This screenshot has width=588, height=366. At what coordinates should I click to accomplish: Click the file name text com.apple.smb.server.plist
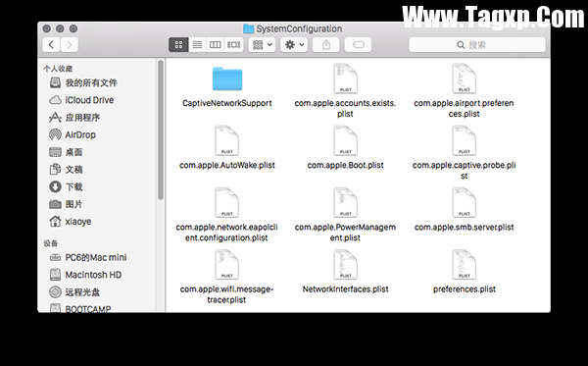(x=464, y=227)
